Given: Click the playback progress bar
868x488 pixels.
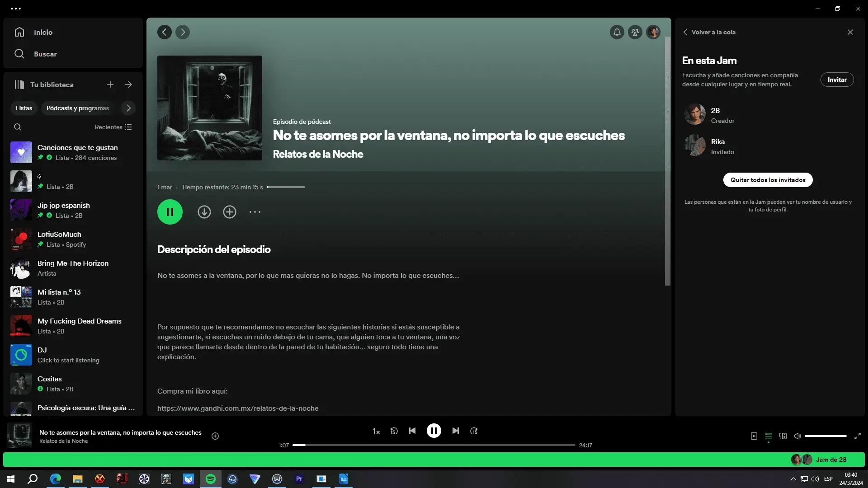Looking at the screenshot, I should 434,445.
